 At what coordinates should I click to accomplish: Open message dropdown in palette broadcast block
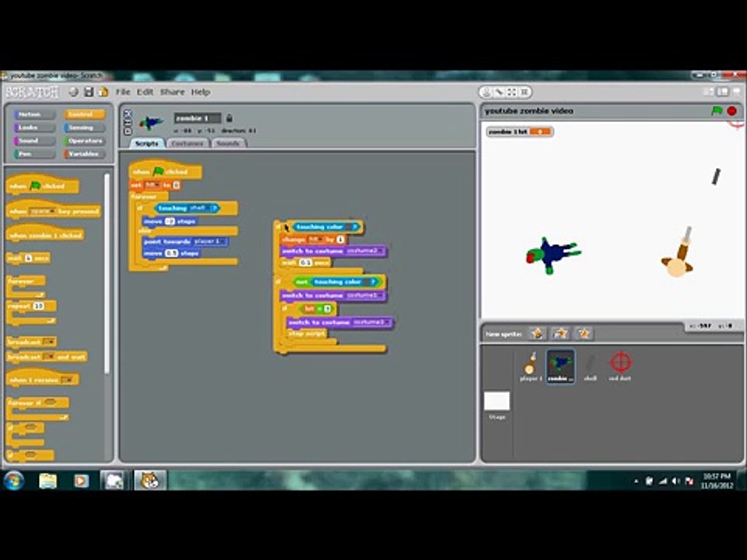48,342
